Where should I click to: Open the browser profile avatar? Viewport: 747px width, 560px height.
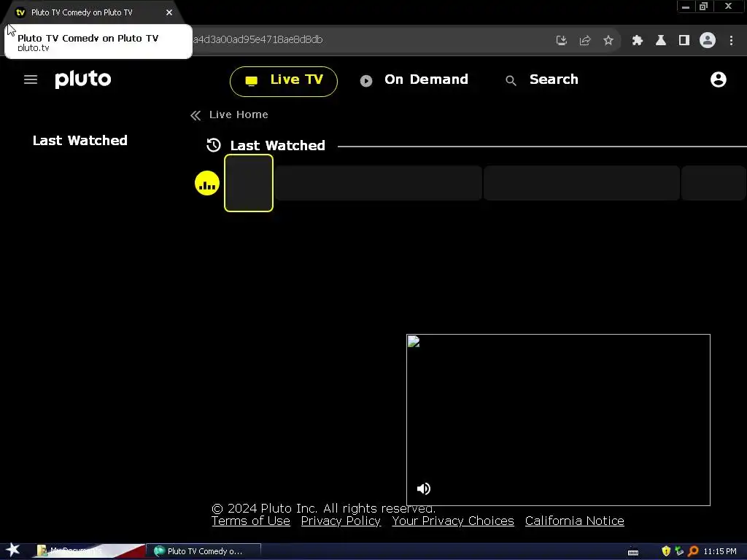(x=708, y=41)
